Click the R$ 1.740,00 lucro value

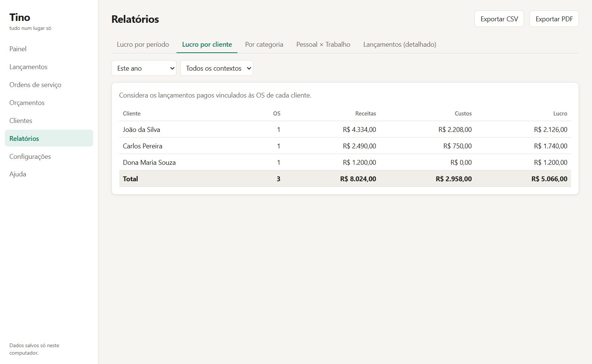tap(550, 146)
